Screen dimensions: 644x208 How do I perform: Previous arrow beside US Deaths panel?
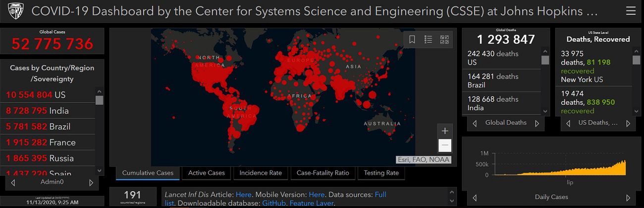(567, 123)
